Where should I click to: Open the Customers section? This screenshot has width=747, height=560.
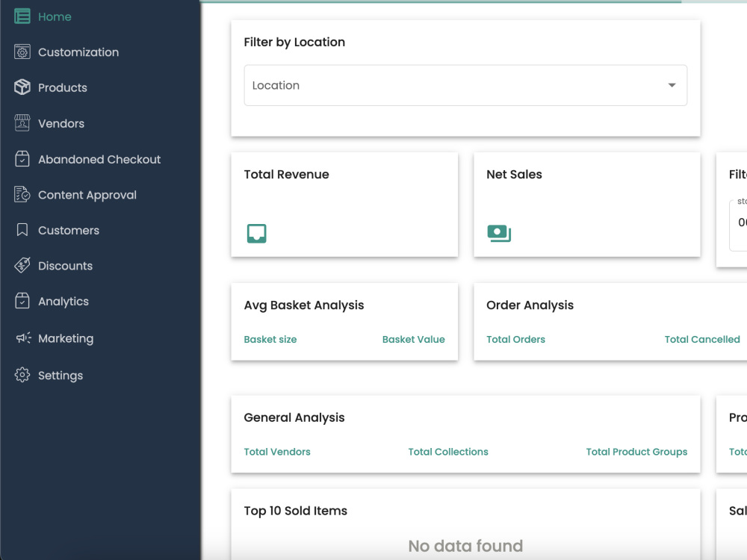(69, 230)
